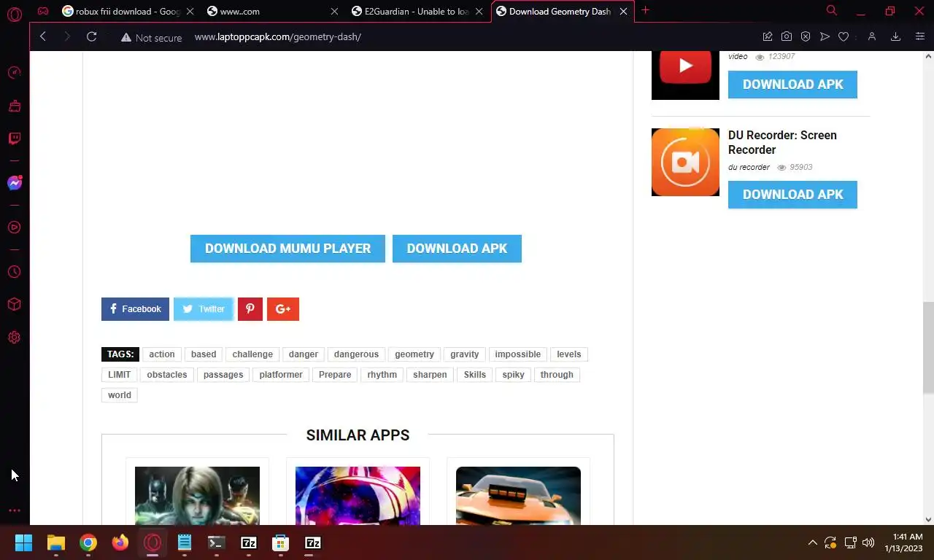
Task: Open the DU Recorder Screen Recorder title link
Action: point(782,142)
